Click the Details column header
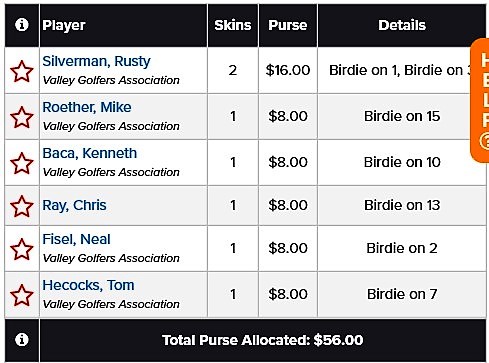Viewport: 489px width, 363px height. click(x=402, y=25)
